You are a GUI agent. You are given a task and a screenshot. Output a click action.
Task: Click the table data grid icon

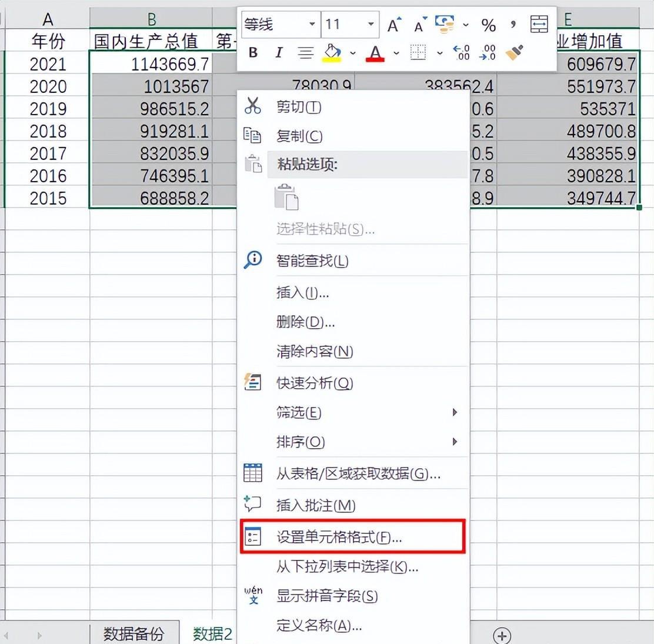(x=253, y=473)
